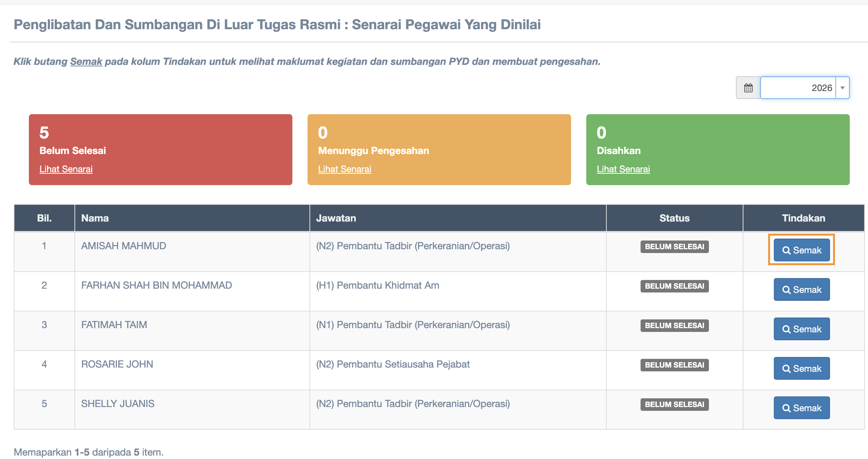Click Semak button for FARHAN SHAH BIN MOHAMMAD
This screenshot has height=459, width=868.
click(802, 290)
